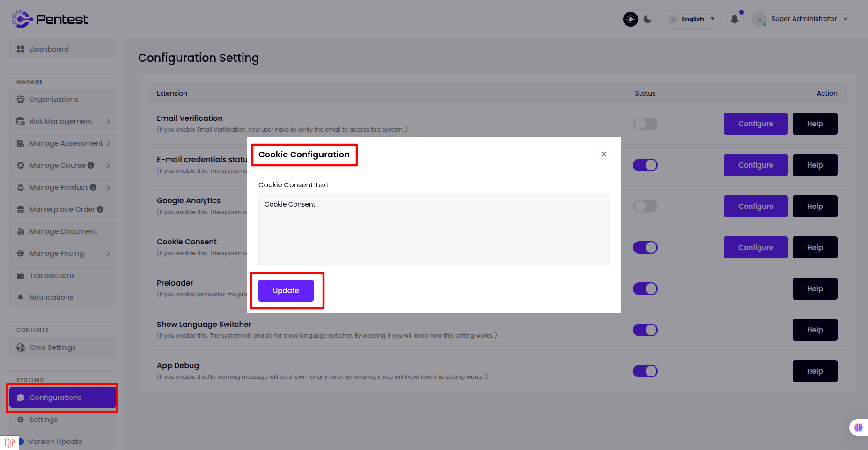The width and height of the screenshot is (868, 450).
Task: Open the AI assistant brain icon
Action: pyautogui.click(x=858, y=427)
